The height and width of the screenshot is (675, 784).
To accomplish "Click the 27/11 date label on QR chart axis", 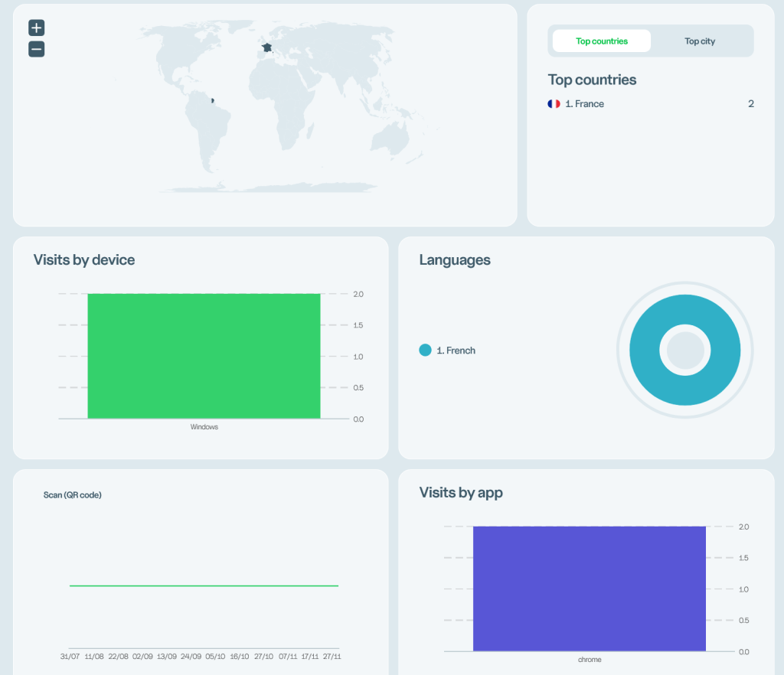I will (333, 656).
